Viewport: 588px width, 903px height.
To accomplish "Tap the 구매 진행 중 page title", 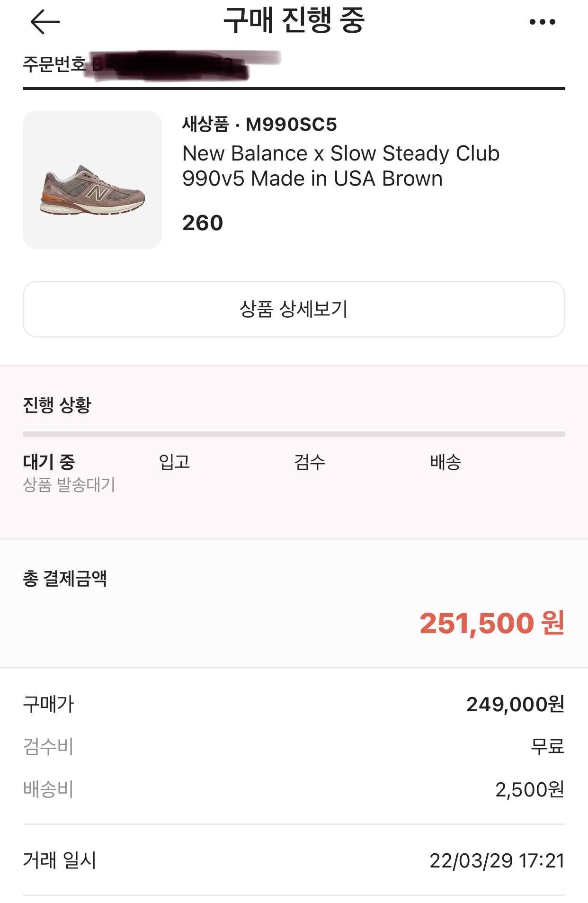I will [x=294, y=21].
